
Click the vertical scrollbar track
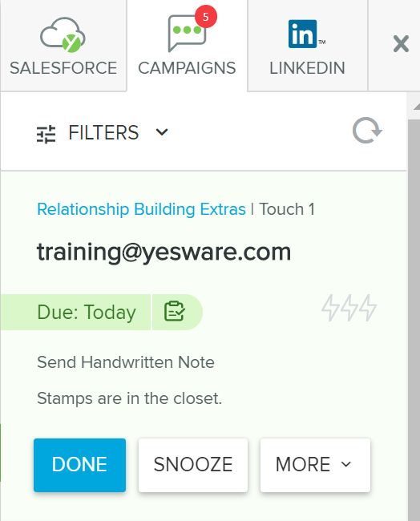tap(414, 319)
